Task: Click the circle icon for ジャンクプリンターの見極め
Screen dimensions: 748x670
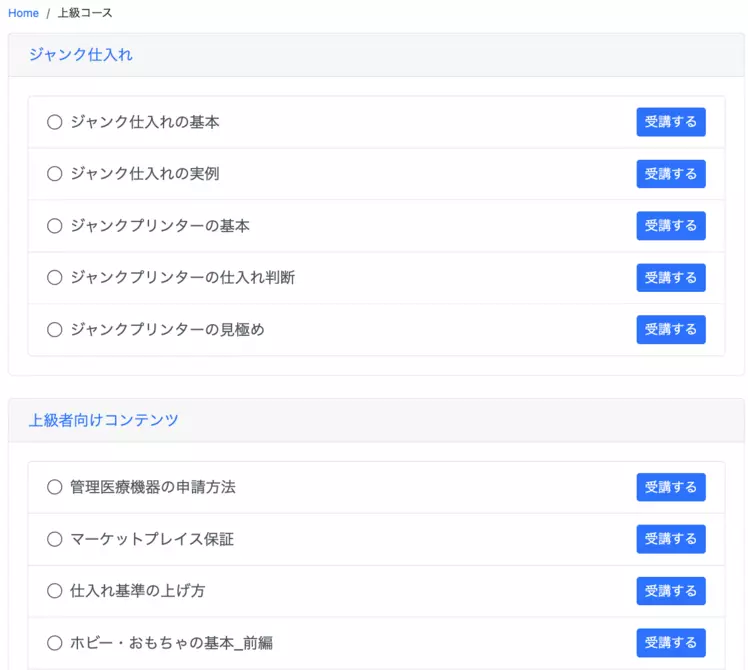Action: (55, 330)
